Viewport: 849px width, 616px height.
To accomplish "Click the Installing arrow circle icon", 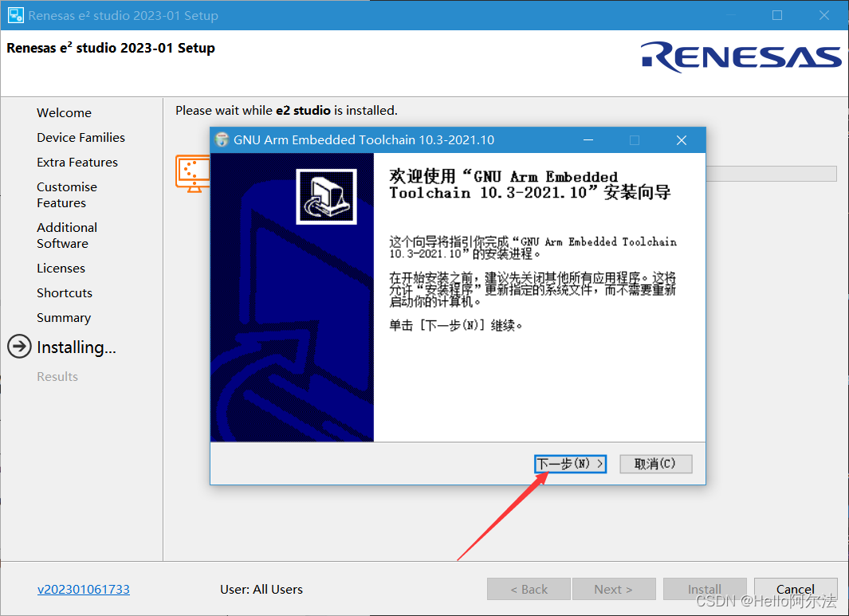I will click(19, 347).
